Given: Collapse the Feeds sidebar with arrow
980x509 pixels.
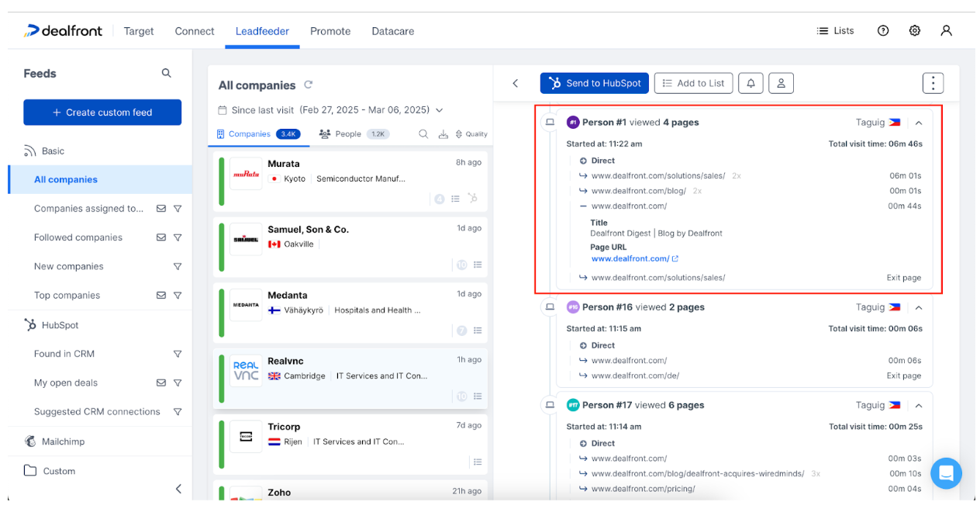Looking at the screenshot, I should (x=178, y=489).
